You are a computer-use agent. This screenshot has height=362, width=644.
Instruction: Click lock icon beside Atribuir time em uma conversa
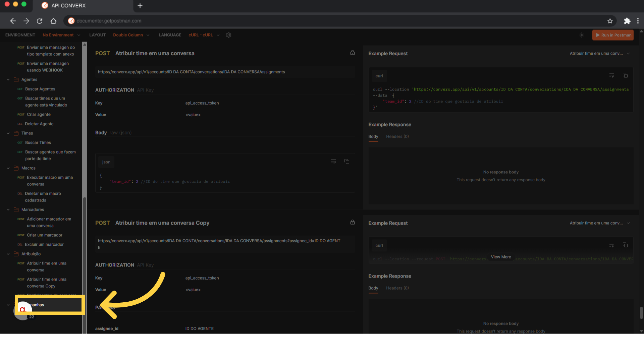(353, 53)
